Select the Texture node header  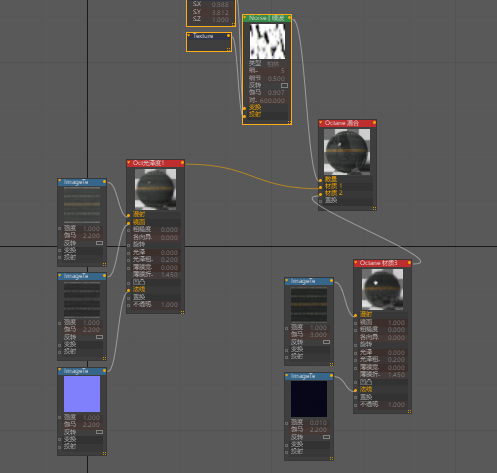[209, 36]
